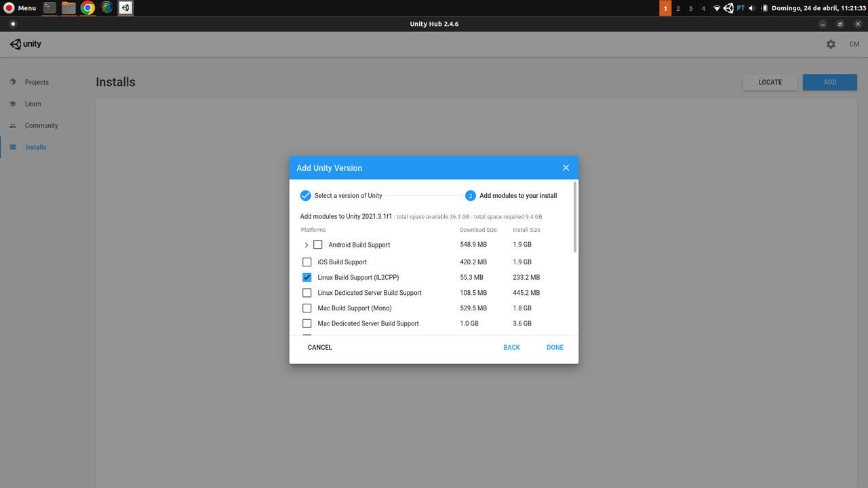The image size is (868, 488).
Task: Open the globe browser icon next to Chrome
Action: tap(106, 8)
